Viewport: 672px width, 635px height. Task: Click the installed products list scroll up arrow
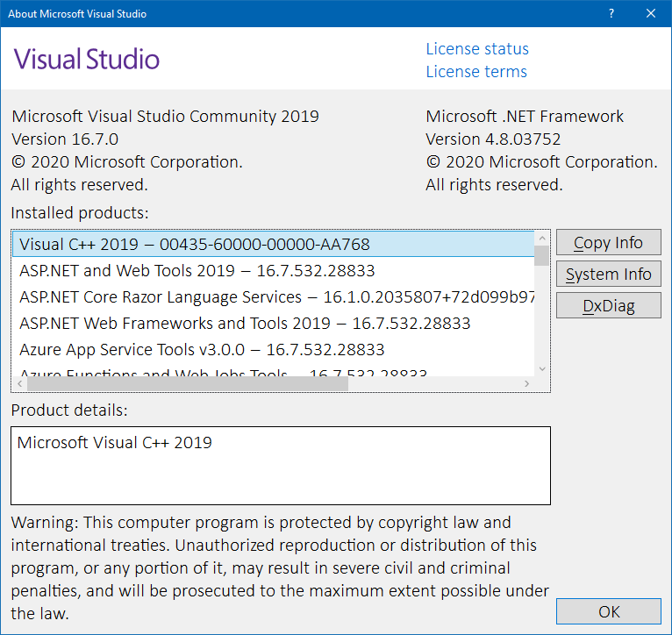pyautogui.click(x=542, y=239)
